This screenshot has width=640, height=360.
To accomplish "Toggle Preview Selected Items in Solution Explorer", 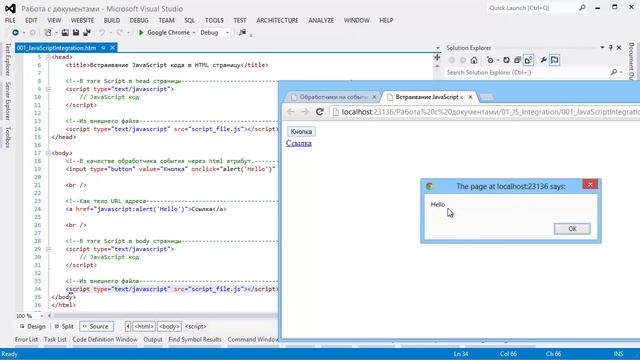I will [554, 60].
